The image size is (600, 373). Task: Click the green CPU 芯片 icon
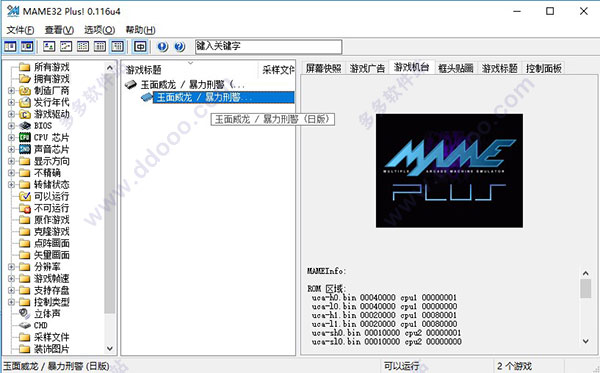[25, 138]
